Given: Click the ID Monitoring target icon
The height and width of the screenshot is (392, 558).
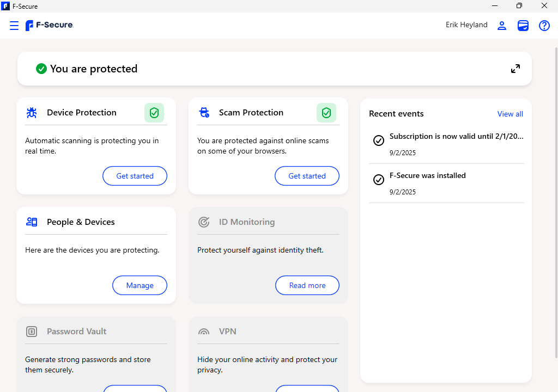Looking at the screenshot, I should (x=204, y=222).
